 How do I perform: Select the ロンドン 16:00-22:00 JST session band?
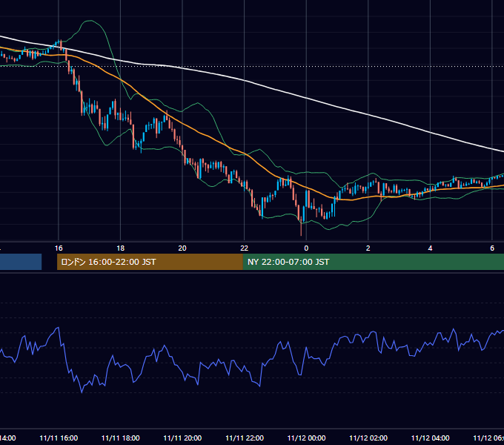tap(150, 262)
